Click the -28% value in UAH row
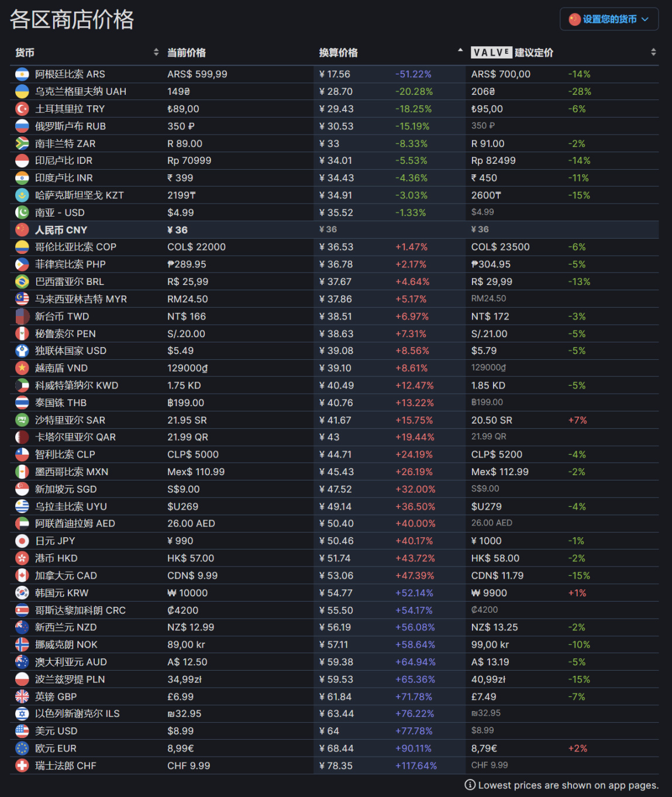This screenshot has width=672, height=797. [x=580, y=91]
